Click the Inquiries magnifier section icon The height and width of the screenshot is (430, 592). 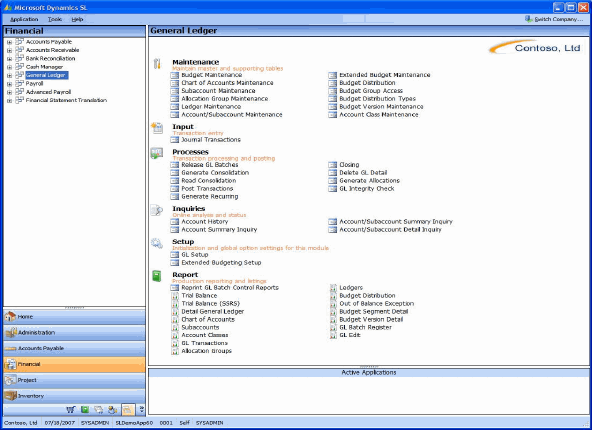157,210
